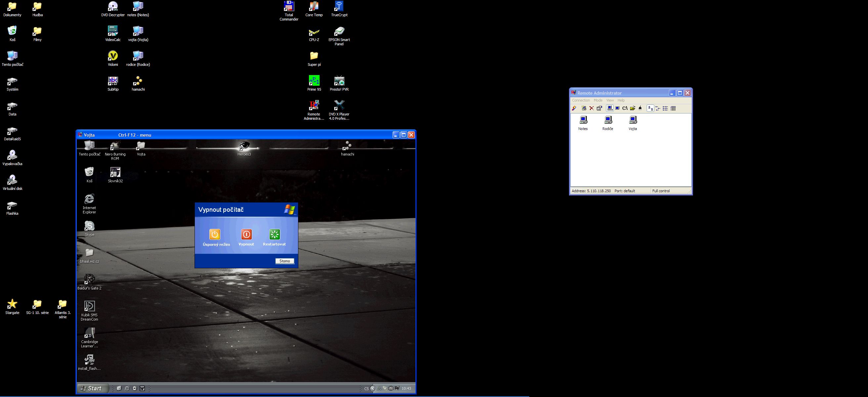Open the Connection menu

581,101
